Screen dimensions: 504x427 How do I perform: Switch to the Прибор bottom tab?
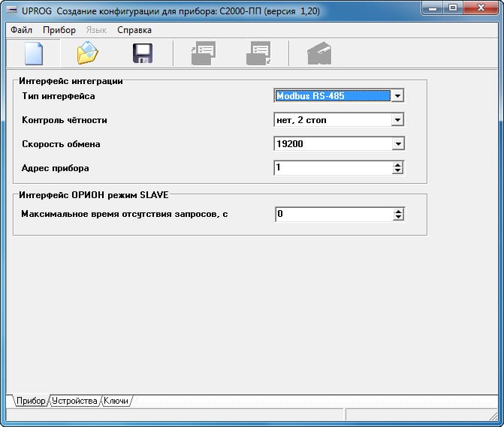click(x=31, y=401)
